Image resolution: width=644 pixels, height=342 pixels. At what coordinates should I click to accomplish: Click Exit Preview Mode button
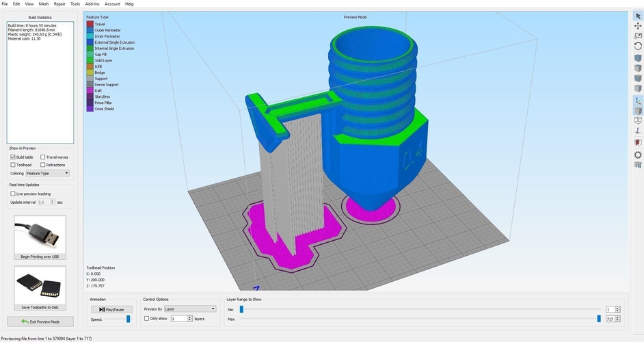click(40, 321)
